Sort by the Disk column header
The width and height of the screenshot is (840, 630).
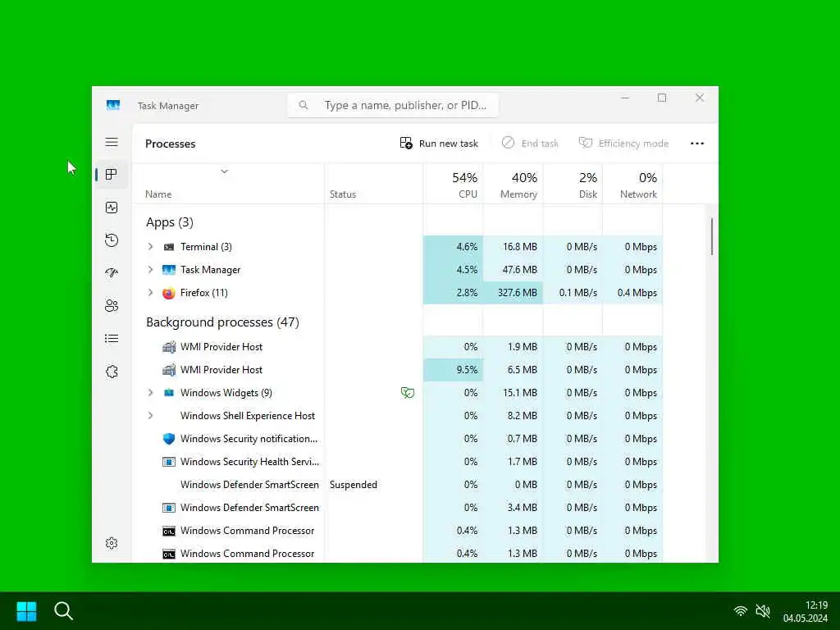tap(573, 185)
